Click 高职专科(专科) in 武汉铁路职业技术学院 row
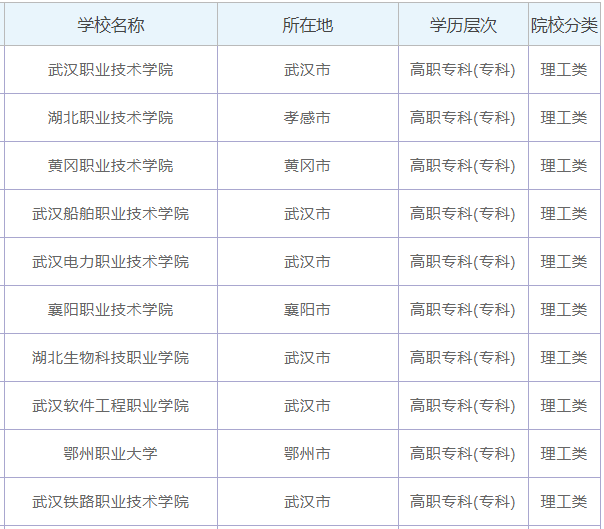This screenshot has height=529, width=604. click(463, 502)
